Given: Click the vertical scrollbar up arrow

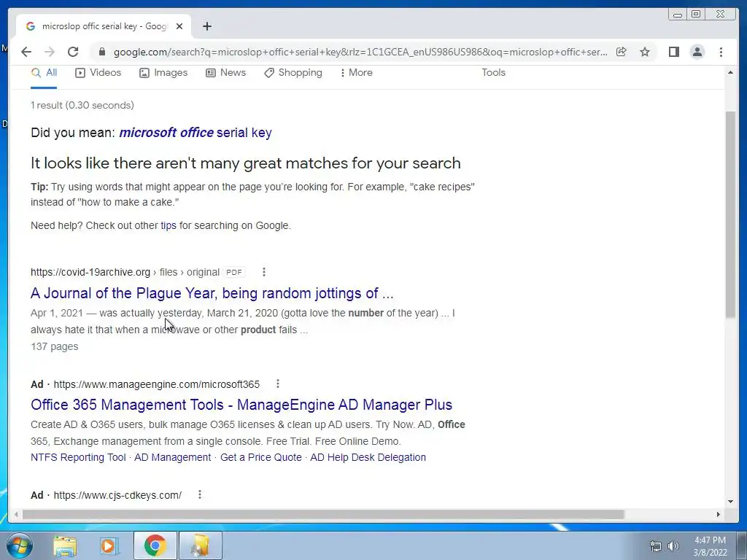Looking at the screenshot, I should tap(730, 72).
